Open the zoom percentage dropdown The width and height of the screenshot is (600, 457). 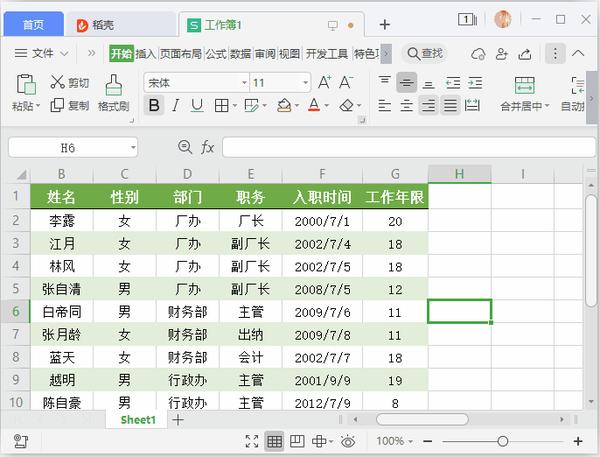[411, 442]
